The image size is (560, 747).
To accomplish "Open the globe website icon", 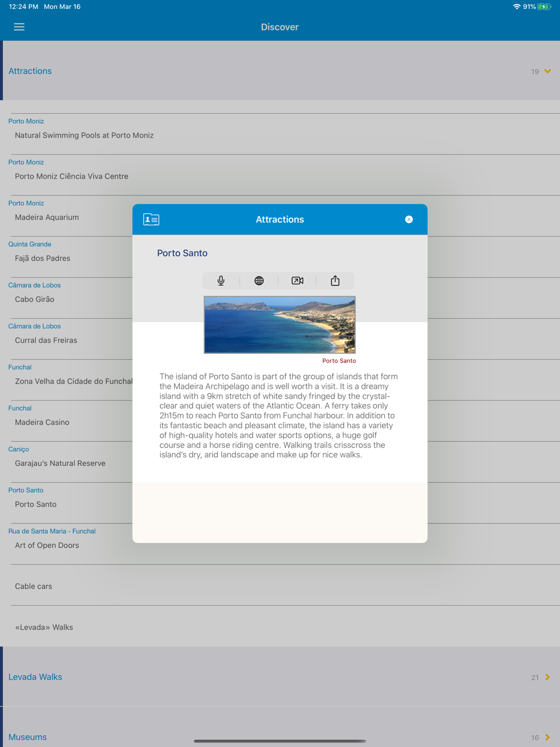I will click(x=259, y=281).
